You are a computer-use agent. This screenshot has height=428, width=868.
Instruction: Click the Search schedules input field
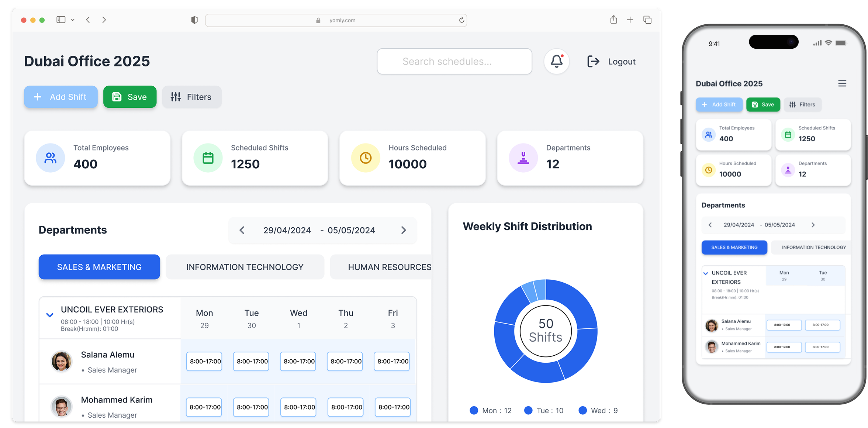454,61
